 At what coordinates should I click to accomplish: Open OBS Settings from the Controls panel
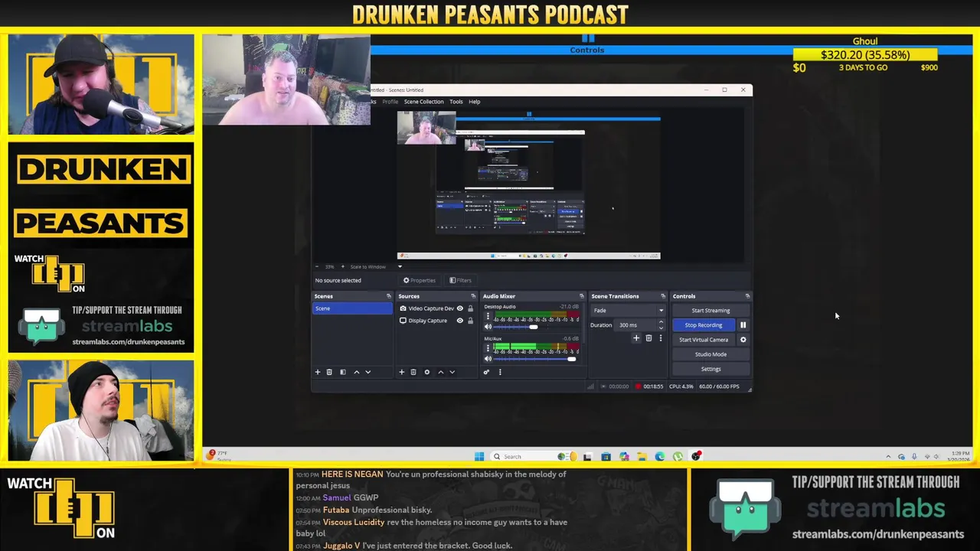point(710,369)
